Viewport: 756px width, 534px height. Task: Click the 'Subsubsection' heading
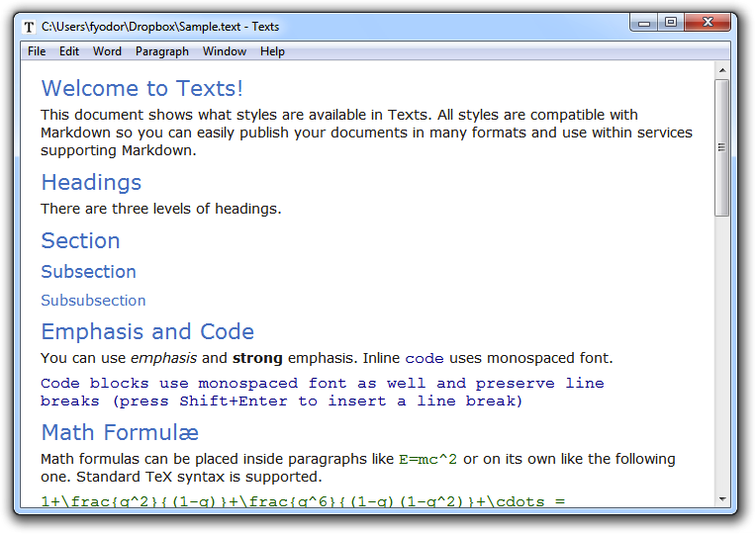pos(93,301)
